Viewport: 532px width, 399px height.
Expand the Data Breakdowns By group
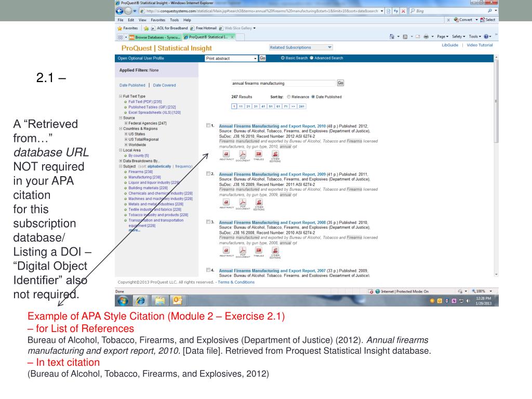[x=121, y=161]
